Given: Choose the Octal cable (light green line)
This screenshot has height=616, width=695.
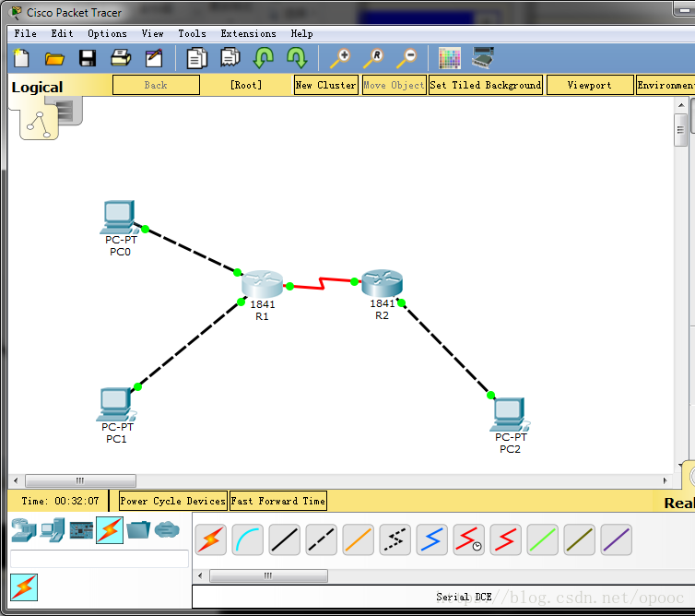Looking at the screenshot, I should coord(543,539).
